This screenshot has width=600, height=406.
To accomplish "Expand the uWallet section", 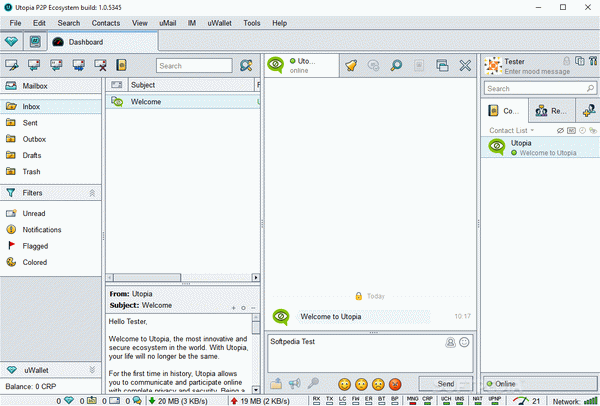I will [92, 370].
